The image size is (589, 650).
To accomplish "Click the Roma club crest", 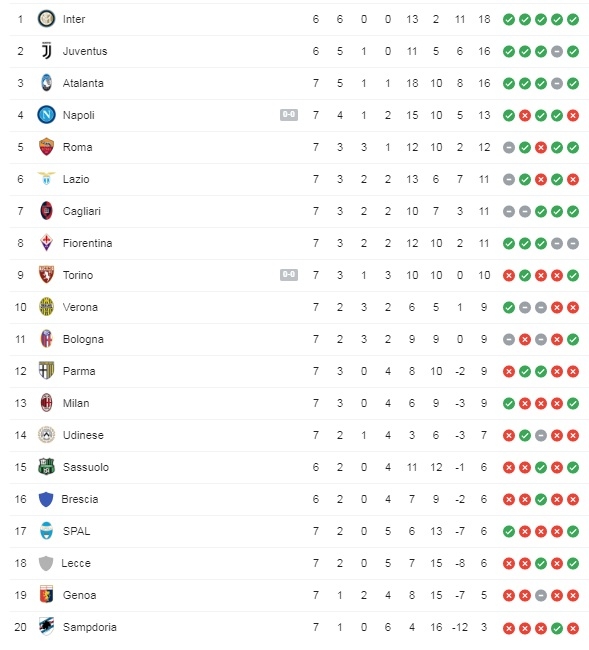I will (46, 147).
